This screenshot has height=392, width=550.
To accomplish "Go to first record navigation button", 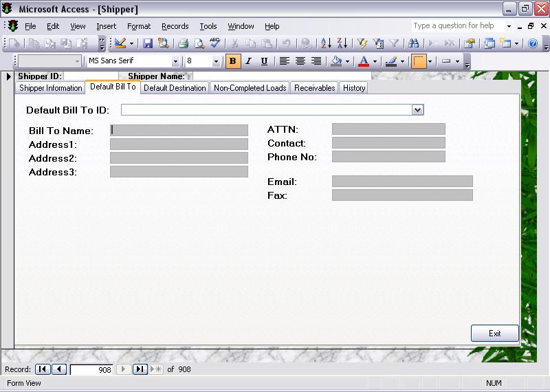I will (x=43, y=369).
